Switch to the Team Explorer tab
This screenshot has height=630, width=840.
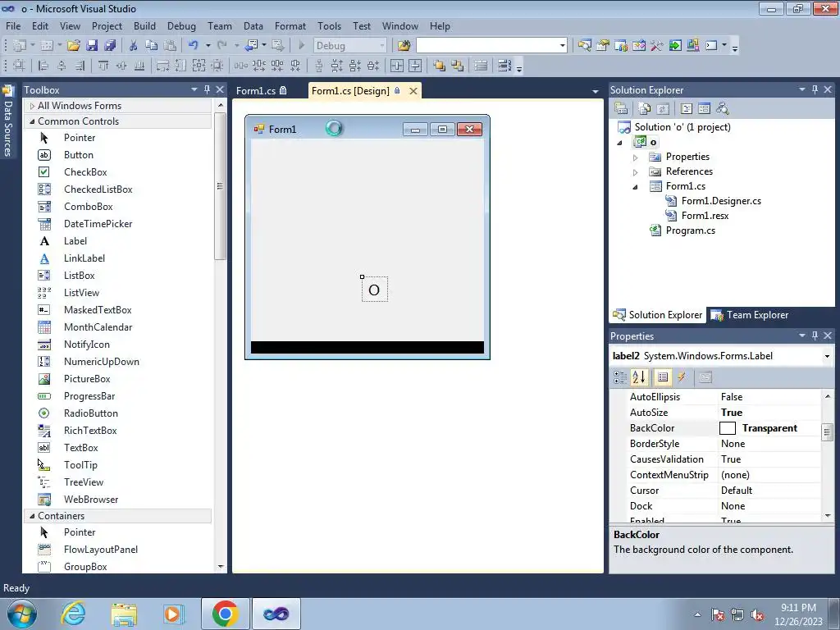(x=750, y=315)
